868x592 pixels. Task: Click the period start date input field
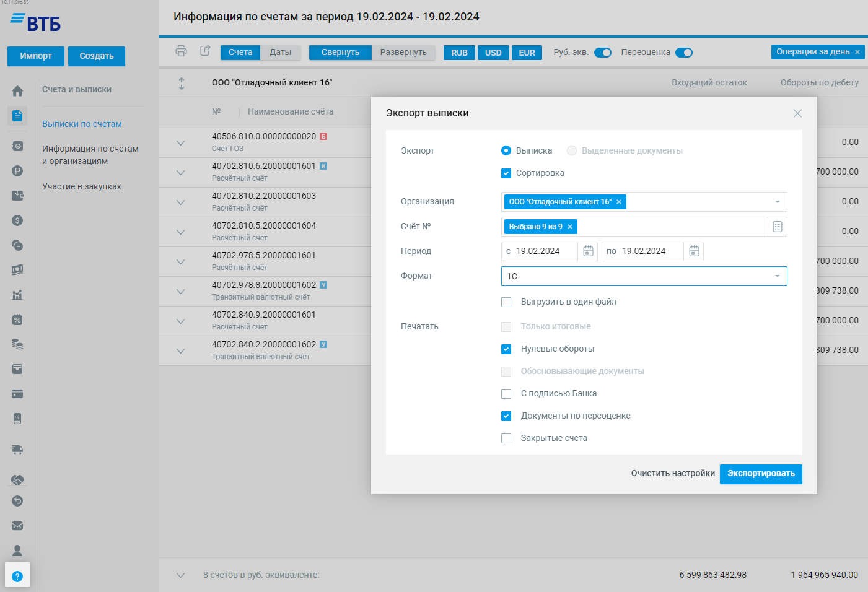coord(540,251)
